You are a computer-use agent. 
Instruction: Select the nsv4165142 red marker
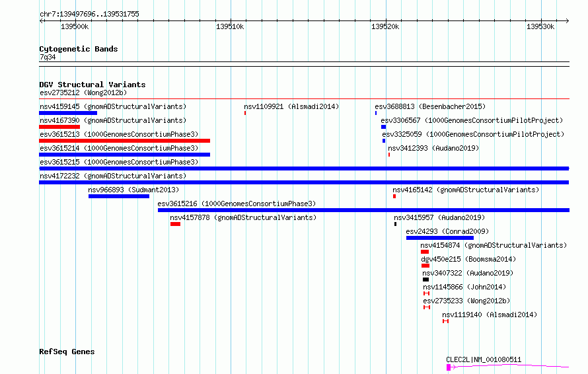394,196
